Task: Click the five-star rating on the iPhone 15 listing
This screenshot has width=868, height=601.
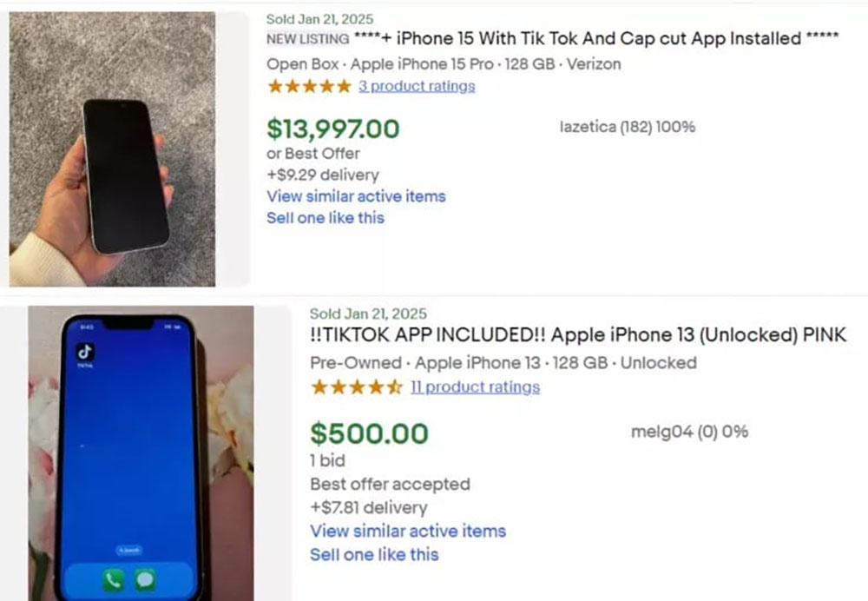Action: point(309,86)
